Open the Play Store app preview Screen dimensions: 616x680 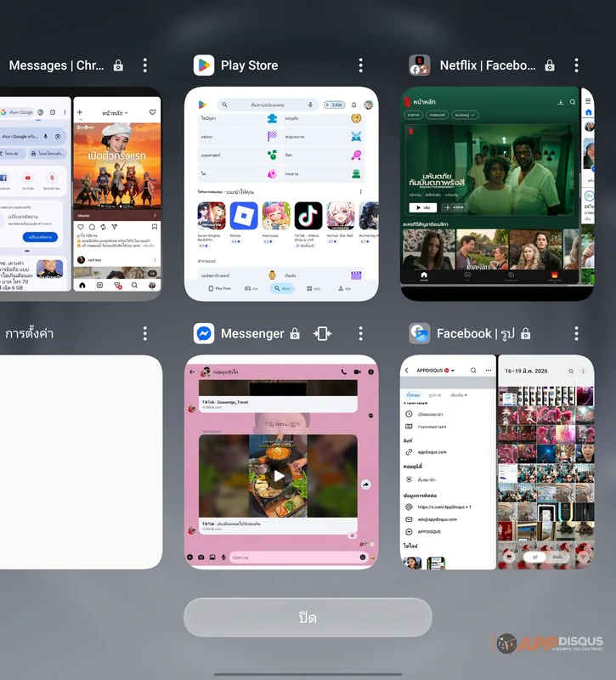pos(281,194)
